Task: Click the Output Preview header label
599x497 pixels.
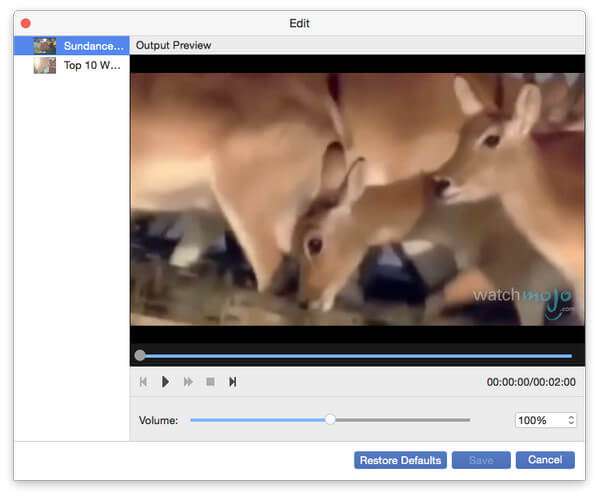Action: pyautogui.click(x=173, y=45)
